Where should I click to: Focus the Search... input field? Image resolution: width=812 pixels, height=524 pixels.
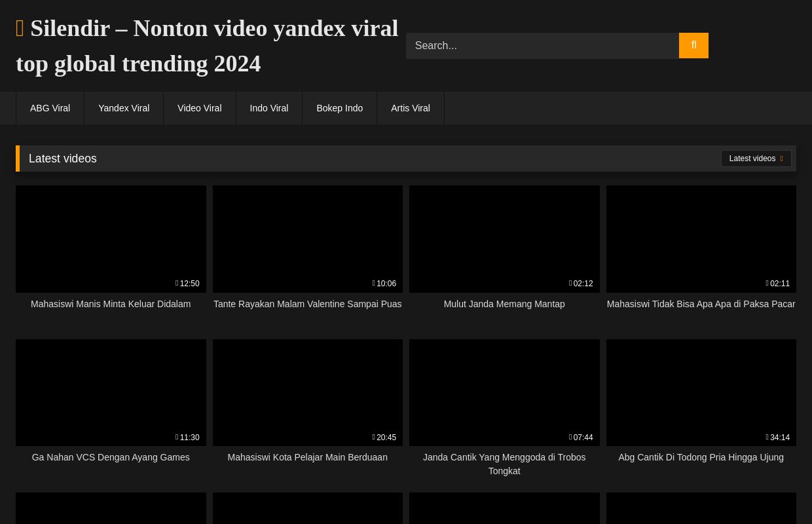click(542, 46)
